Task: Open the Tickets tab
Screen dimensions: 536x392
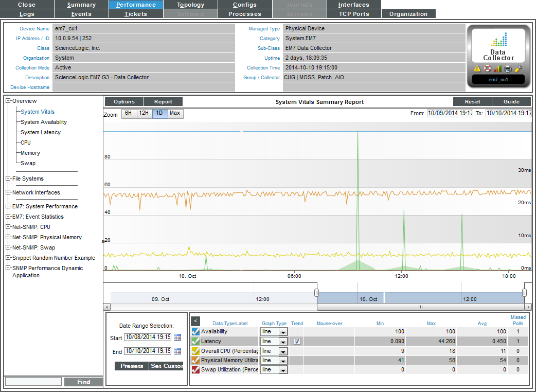Action: (136, 14)
